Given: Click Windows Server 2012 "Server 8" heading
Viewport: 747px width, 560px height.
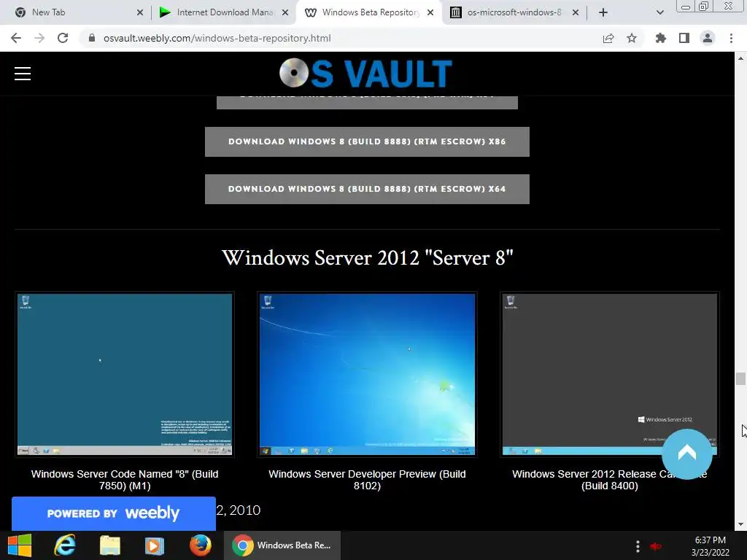Looking at the screenshot, I should (368, 257).
